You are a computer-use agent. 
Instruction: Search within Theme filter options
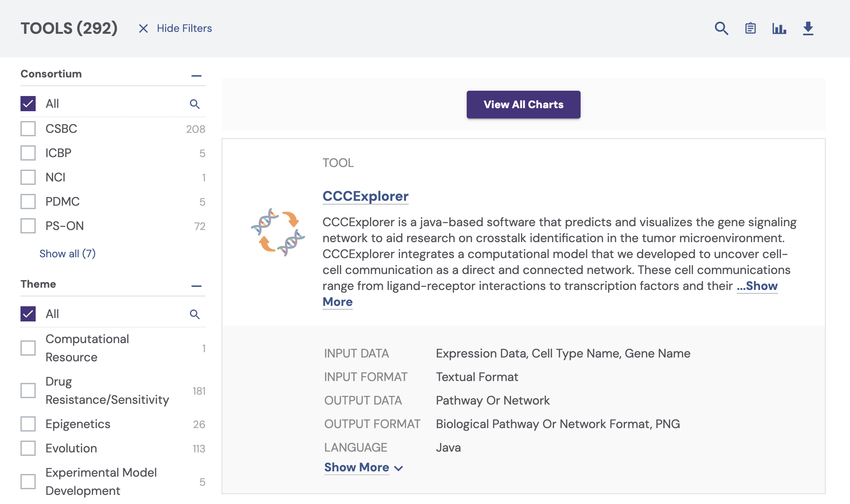tap(195, 314)
